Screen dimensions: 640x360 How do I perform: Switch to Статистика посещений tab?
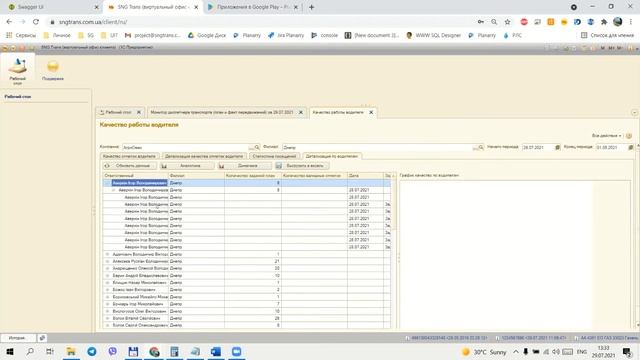coord(274,156)
